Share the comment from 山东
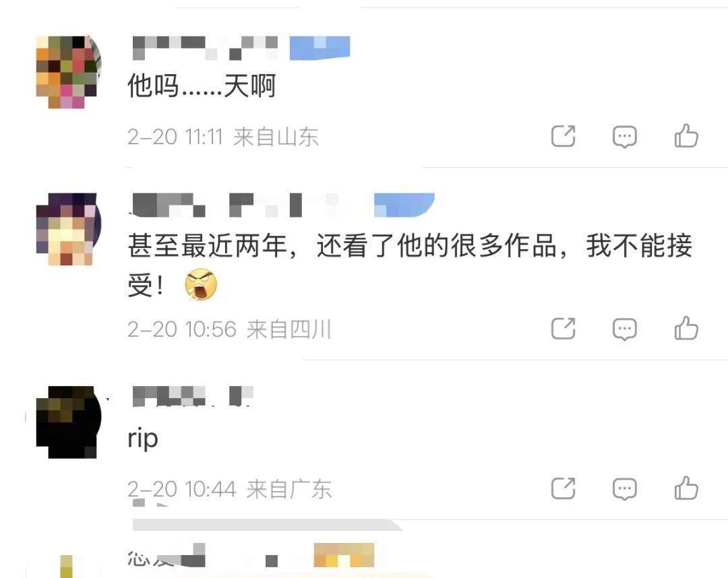This screenshot has height=578, width=728. pyautogui.click(x=563, y=136)
